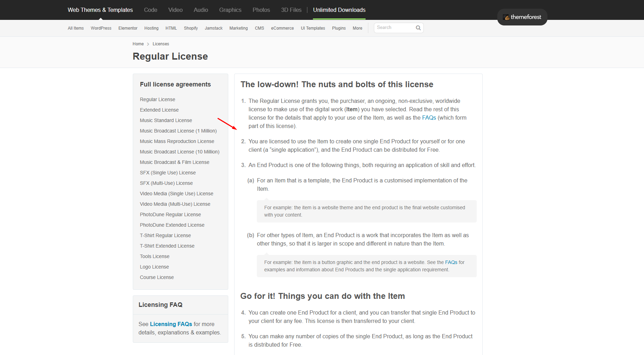The height and width of the screenshot is (355, 644).
Task: Open Unlimited Downloads in top bar
Action: tap(339, 10)
